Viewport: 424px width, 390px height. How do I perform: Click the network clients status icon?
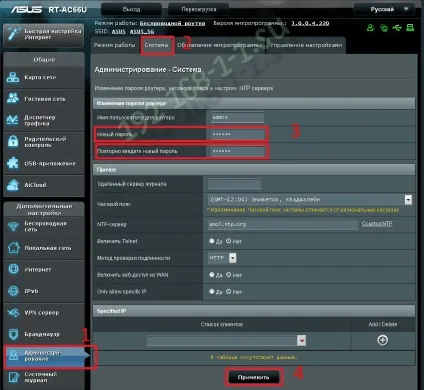[x=384, y=28]
